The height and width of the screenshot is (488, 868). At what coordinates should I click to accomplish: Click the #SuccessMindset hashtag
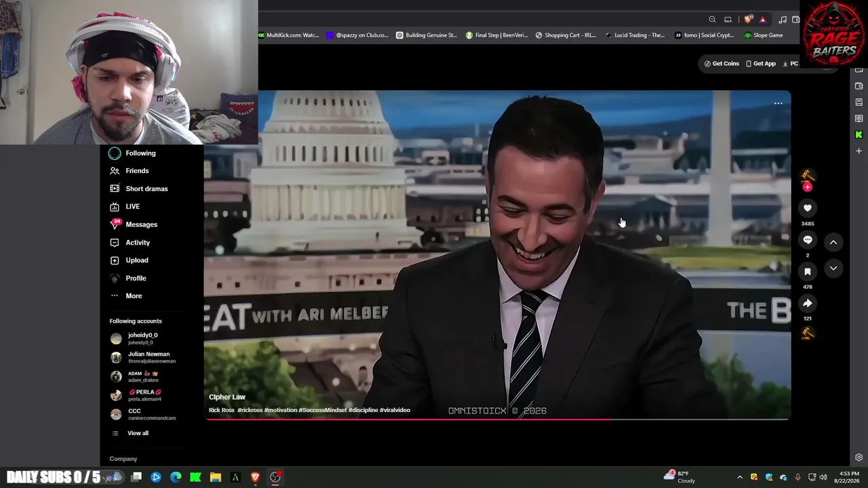point(323,410)
